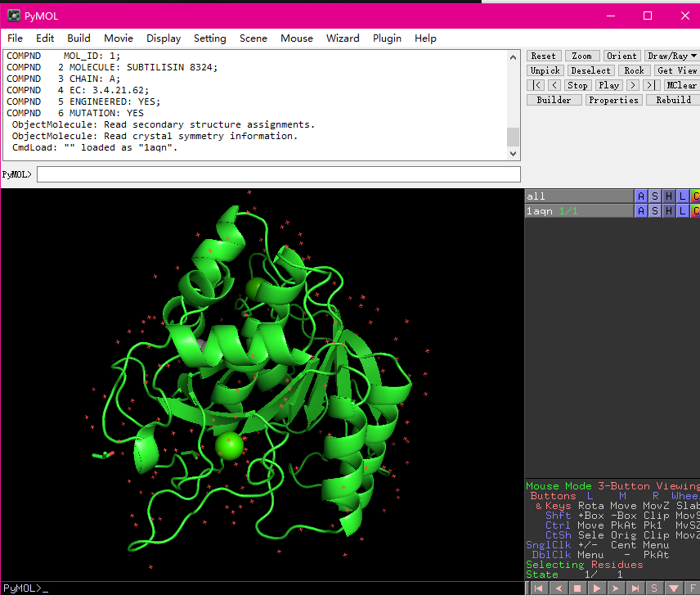Open the A action menu for 1aqn
The image size is (700, 595).
click(x=641, y=211)
